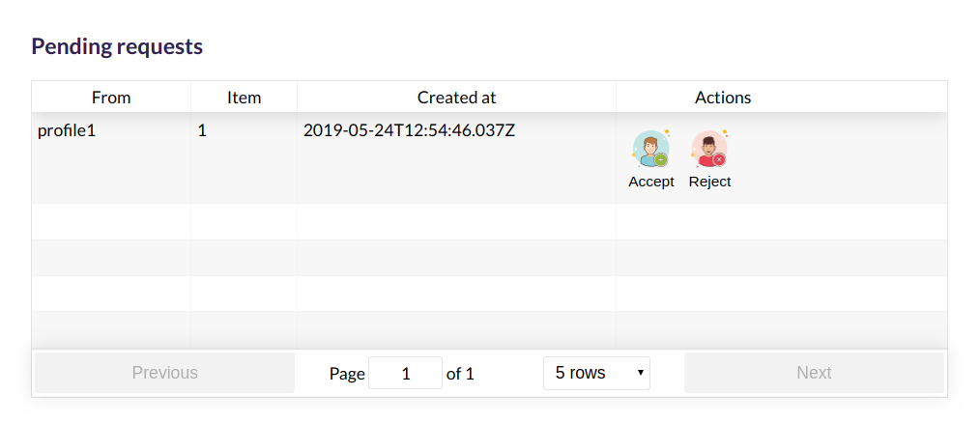Click the Pending requests heading
This screenshot has width=980, height=423.
[x=117, y=46]
